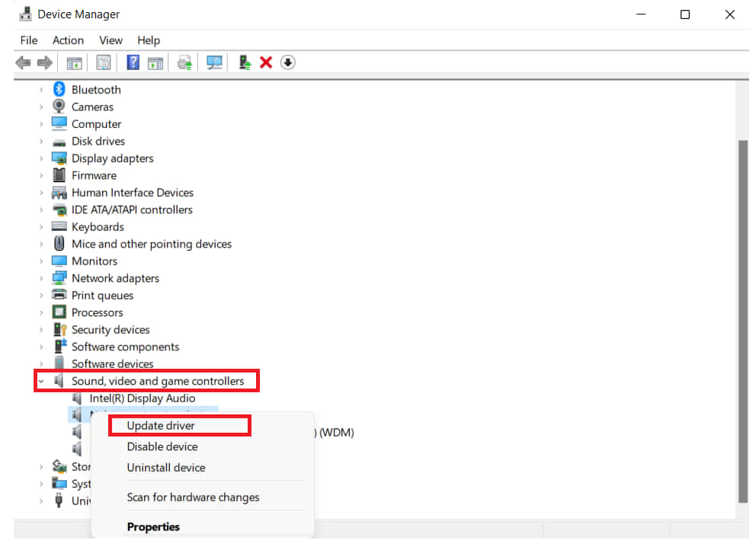Expand the Display adapters node
This screenshot has width=756, height=550.
tap(41, 158)
